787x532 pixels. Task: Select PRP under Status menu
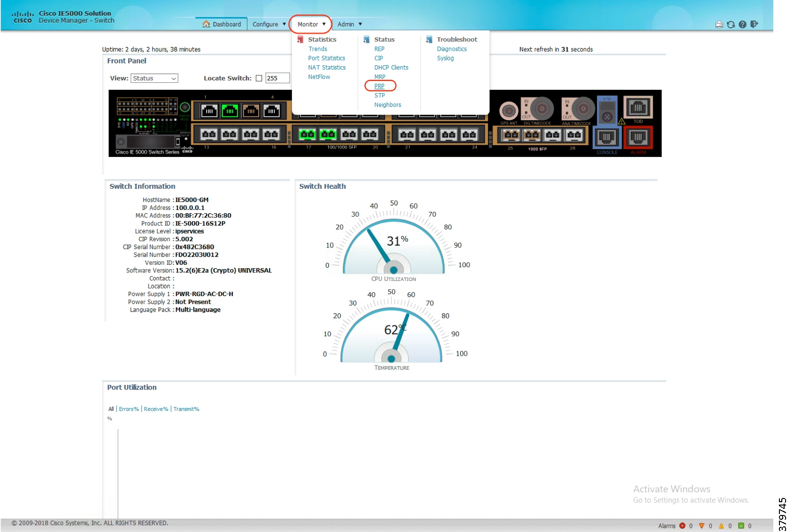(379, 86)
